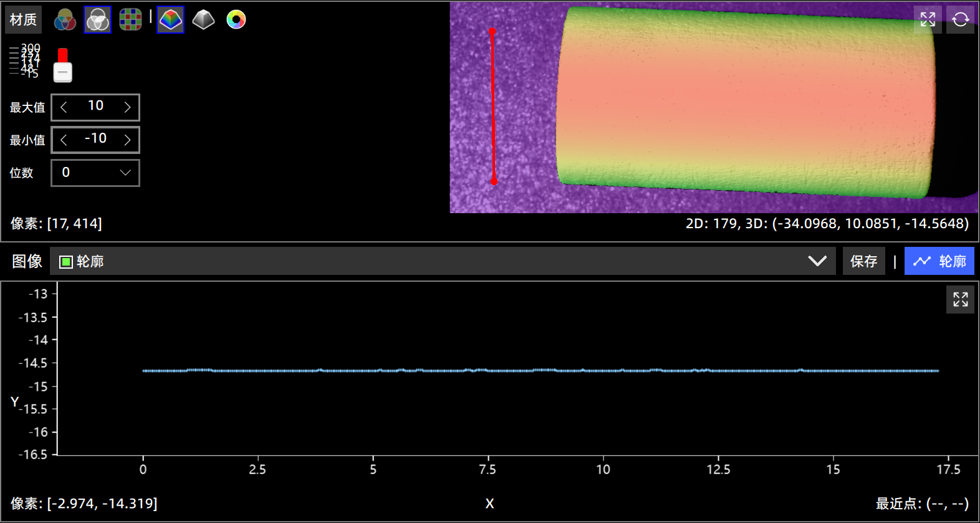Select the gray shaded pyramid icon

click(x=203, y=20)
